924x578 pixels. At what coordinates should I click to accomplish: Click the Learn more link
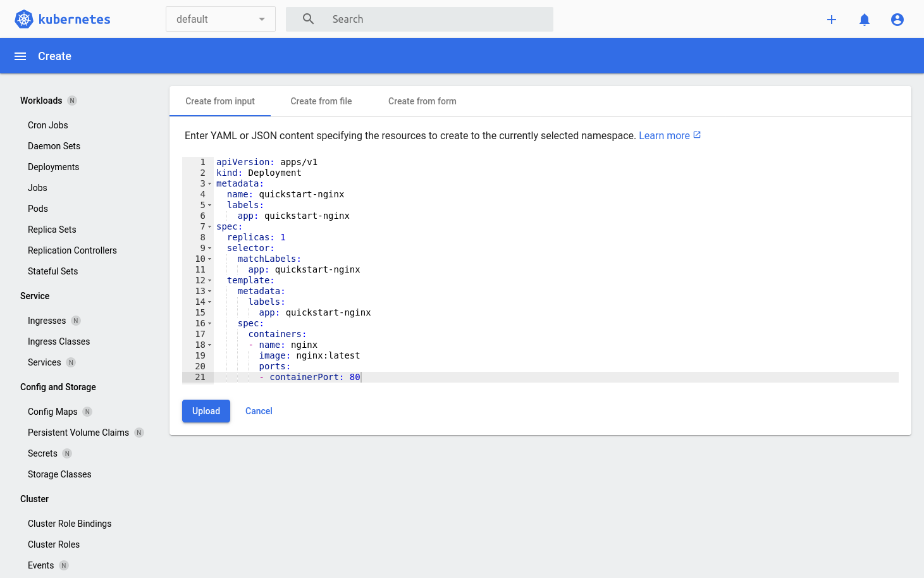pyautogui.click(x=663, y=135)
